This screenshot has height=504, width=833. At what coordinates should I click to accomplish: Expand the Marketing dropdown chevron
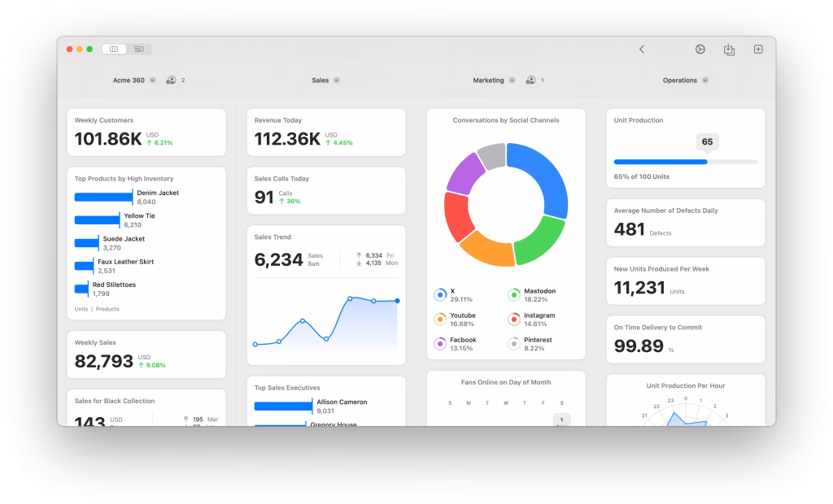coord(512,80)
